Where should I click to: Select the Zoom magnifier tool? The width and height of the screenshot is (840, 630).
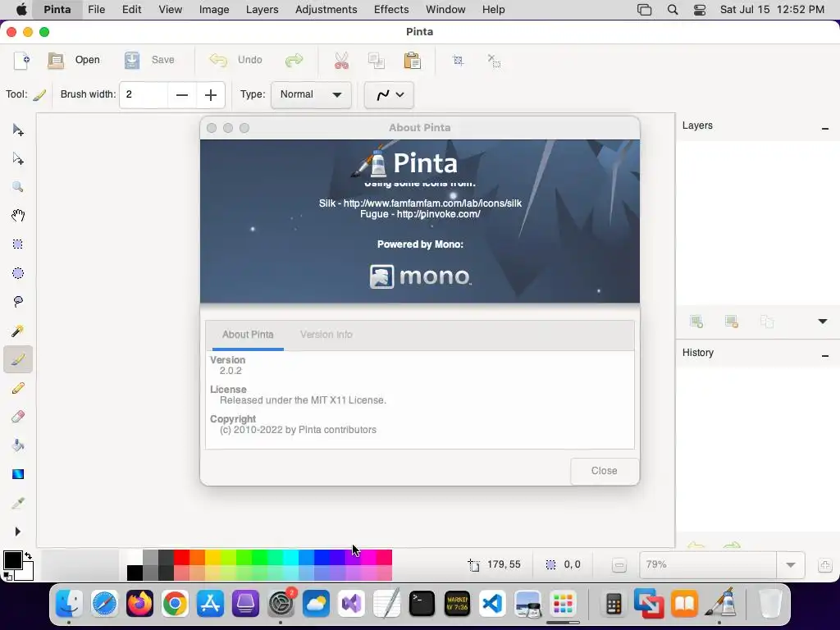(x=18, y=187)
